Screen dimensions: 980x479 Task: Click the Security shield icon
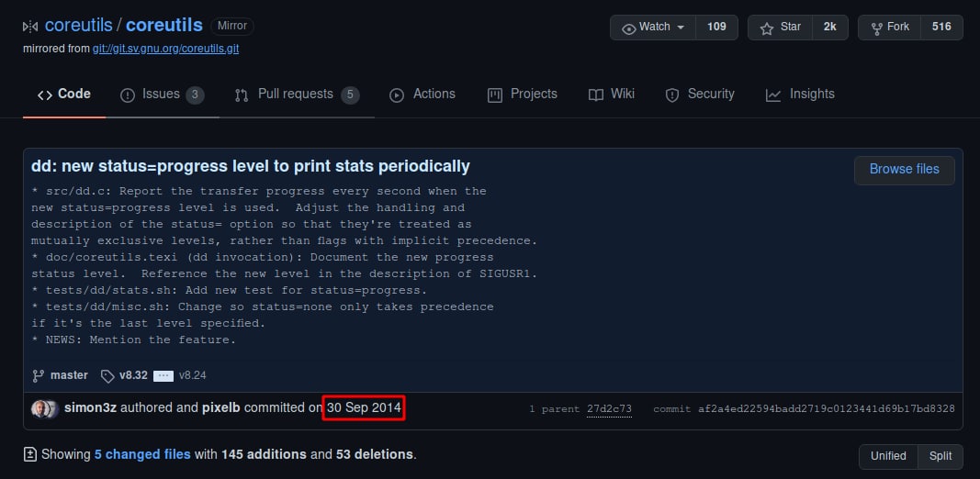click(x=672, y=95)
